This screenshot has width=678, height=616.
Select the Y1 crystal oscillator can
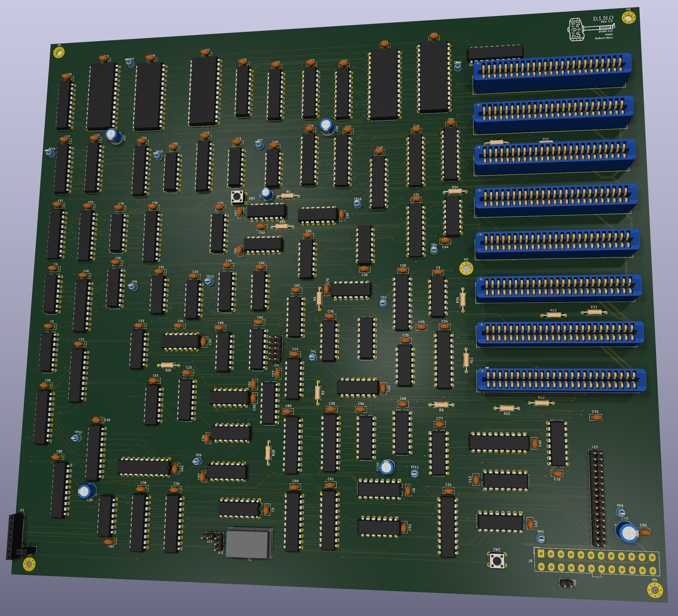pos(249,543)
